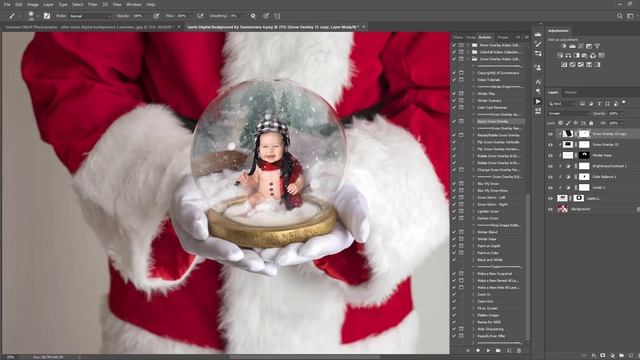This screenshot has height=360, width=640.
Task: Click the search icon at top right
Action: 620,16
